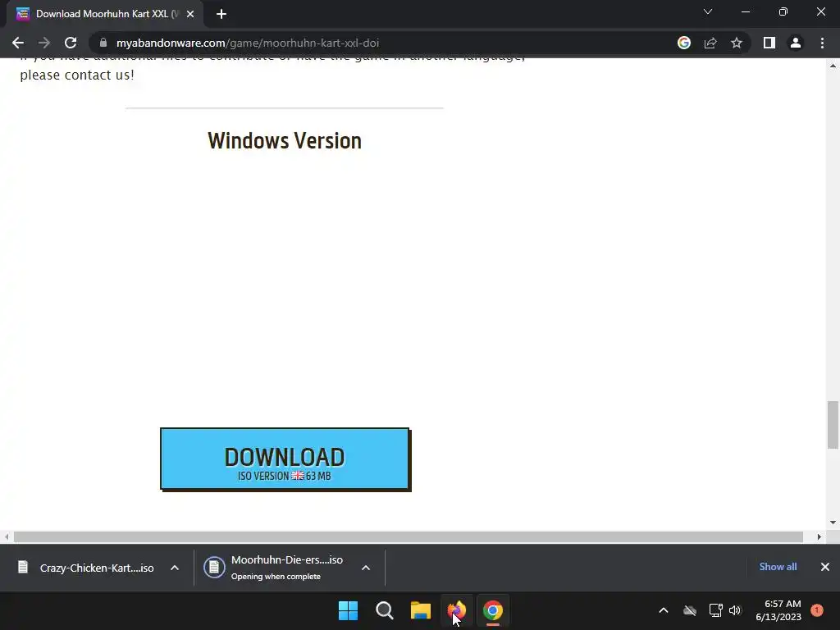Click the horizontal scrollbar thumb

(409, 536)
